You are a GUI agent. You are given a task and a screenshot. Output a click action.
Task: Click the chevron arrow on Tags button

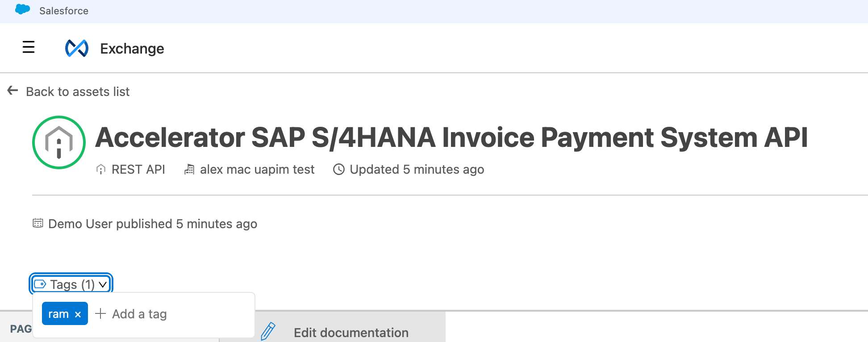[103, 284]
